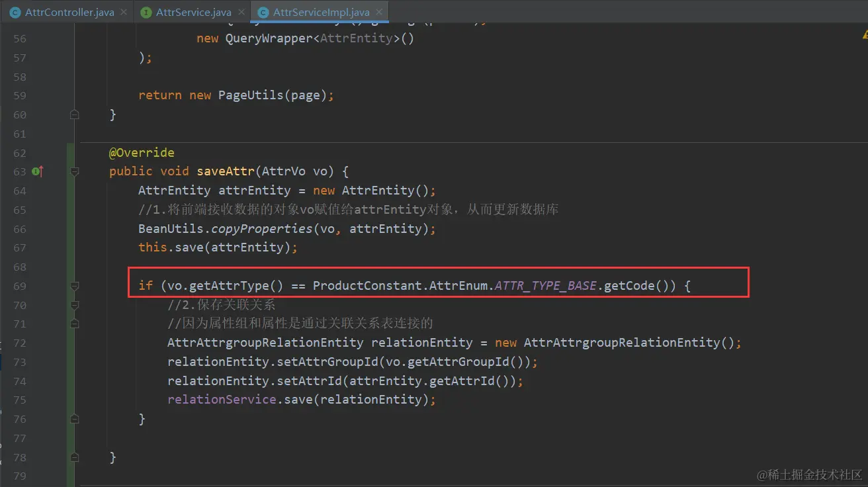Click 'new AttrEntity()' on line 64
Screen dimensions: 868x487
tap(371, 191)
